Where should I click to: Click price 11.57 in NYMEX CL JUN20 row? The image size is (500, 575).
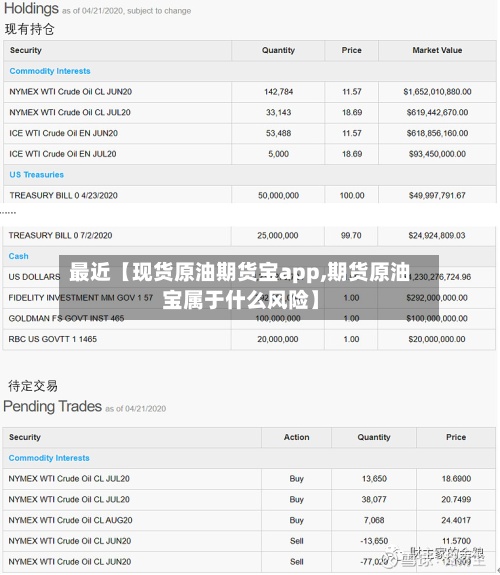[x=352, y=92]
